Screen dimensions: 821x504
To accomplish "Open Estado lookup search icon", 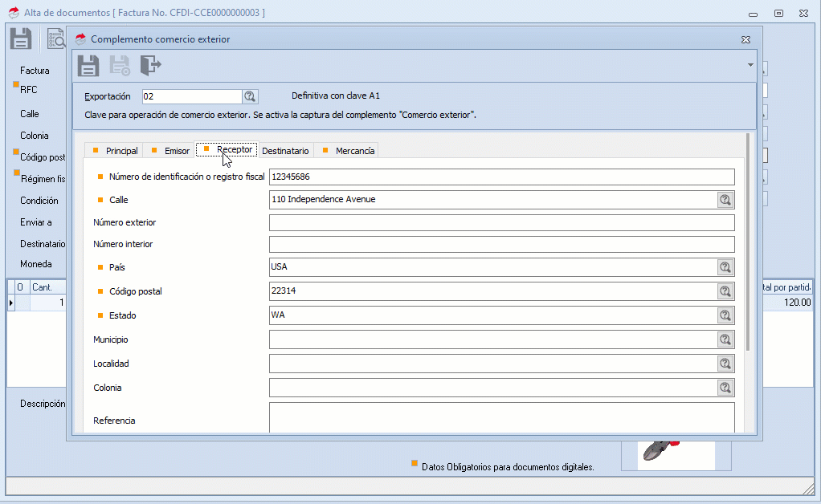I will [x=725, y=315].
